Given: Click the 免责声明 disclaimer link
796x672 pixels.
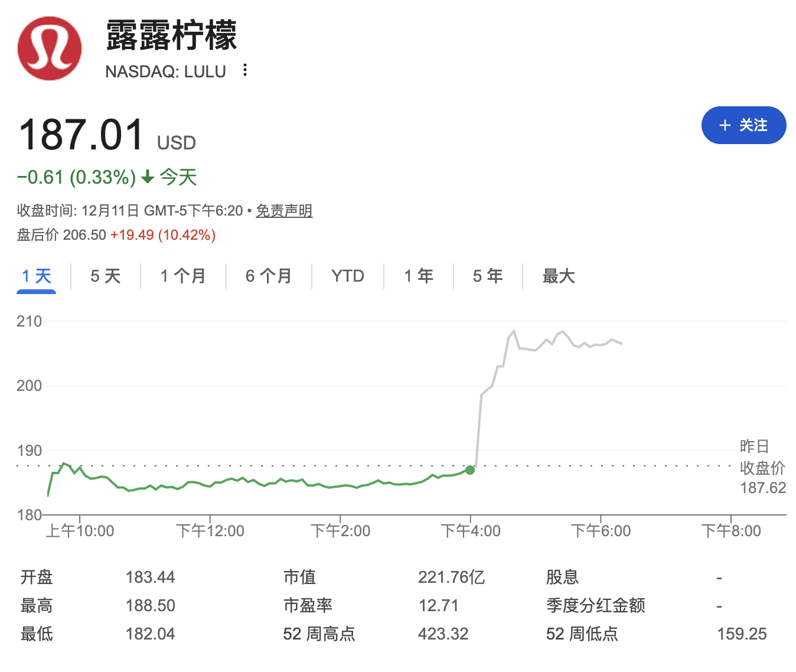Looking at the screenshot, I should 284,211.
